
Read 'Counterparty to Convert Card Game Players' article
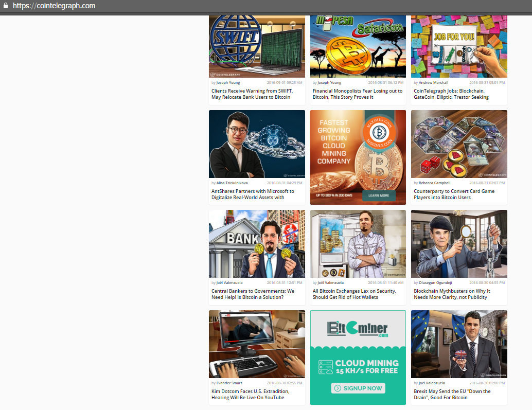pyautogui.click(x=454, y=194)
